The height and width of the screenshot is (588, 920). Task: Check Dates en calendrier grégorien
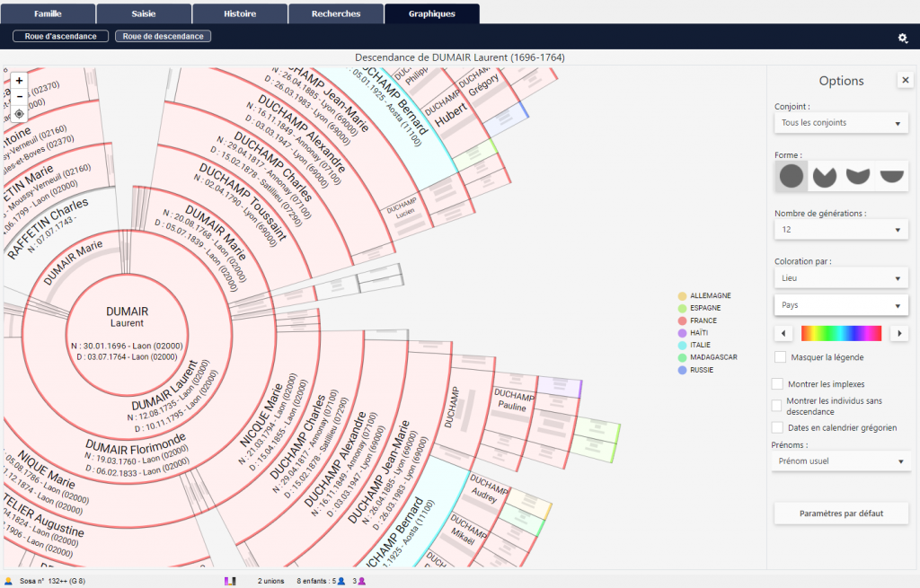point(777,427)
